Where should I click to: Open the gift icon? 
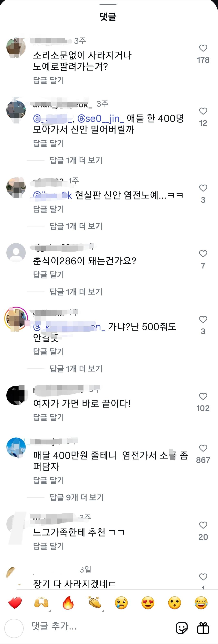tap(203, 628)
